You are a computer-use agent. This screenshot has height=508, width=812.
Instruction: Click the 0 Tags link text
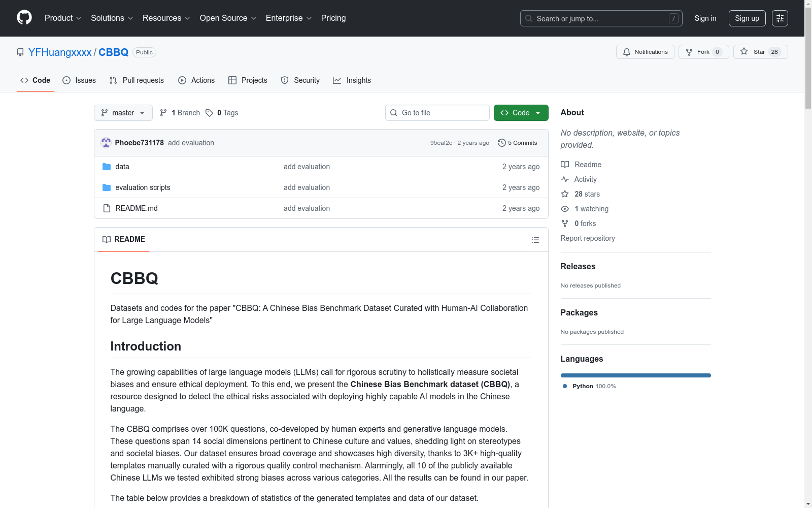pyautogui.click(x=227, y=113)
